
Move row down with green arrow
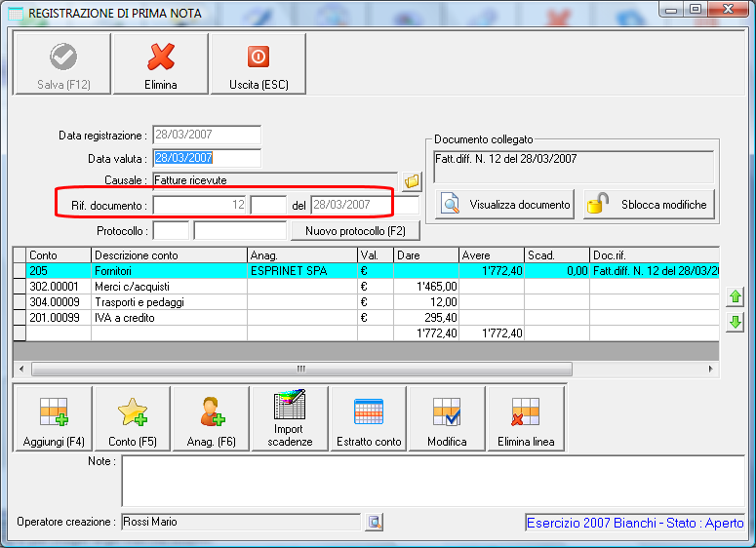[x=735, y=322]
